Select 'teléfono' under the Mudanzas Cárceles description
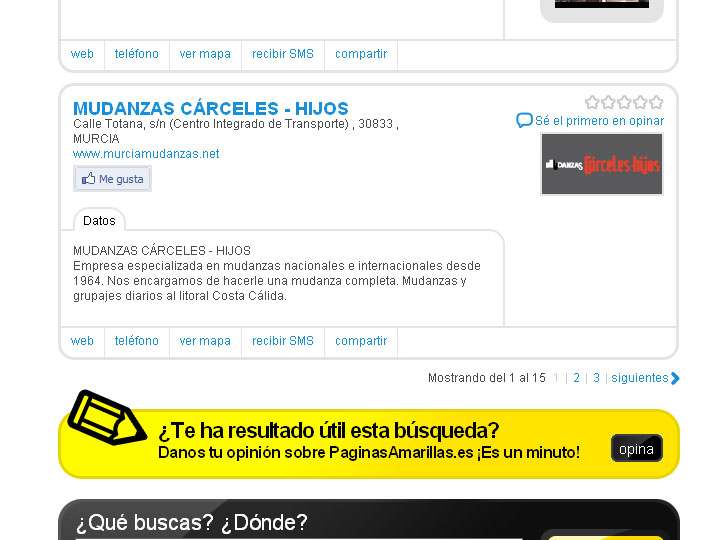 pyautogui.click(x=136, y=341)
